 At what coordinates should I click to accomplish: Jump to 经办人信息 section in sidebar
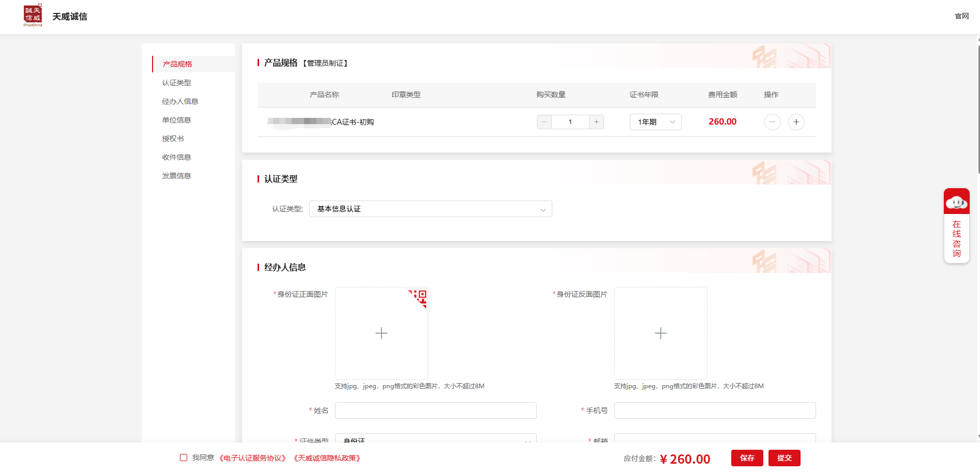[x=180, y=101]
